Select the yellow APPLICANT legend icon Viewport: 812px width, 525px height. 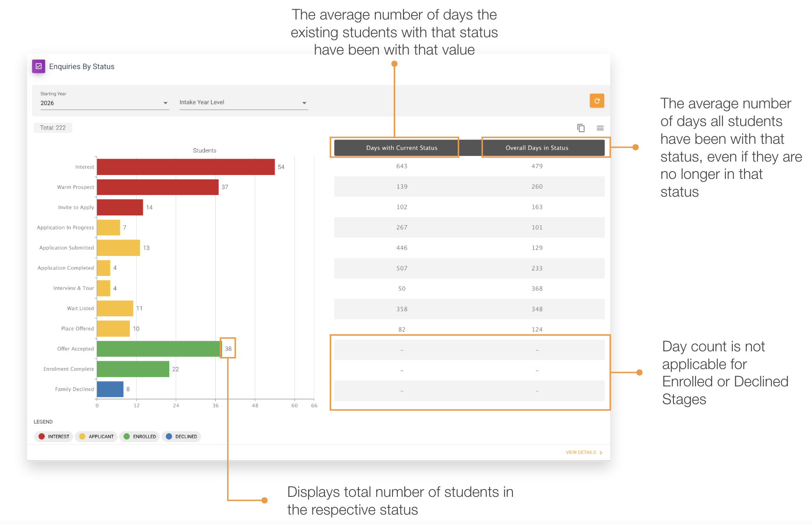pyautogui.click(x=82, y=437)
